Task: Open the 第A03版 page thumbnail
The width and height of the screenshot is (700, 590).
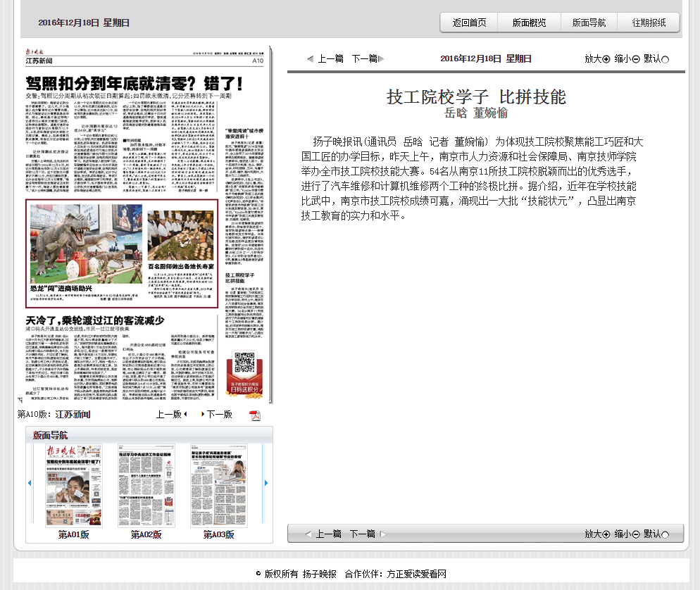Action: (218, 485)
